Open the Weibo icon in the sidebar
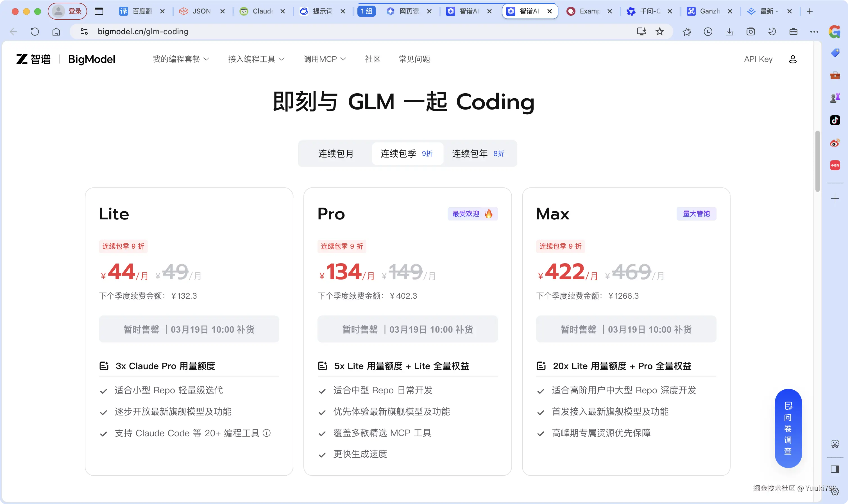Screen dimensions: 848x504 (835, 143)
